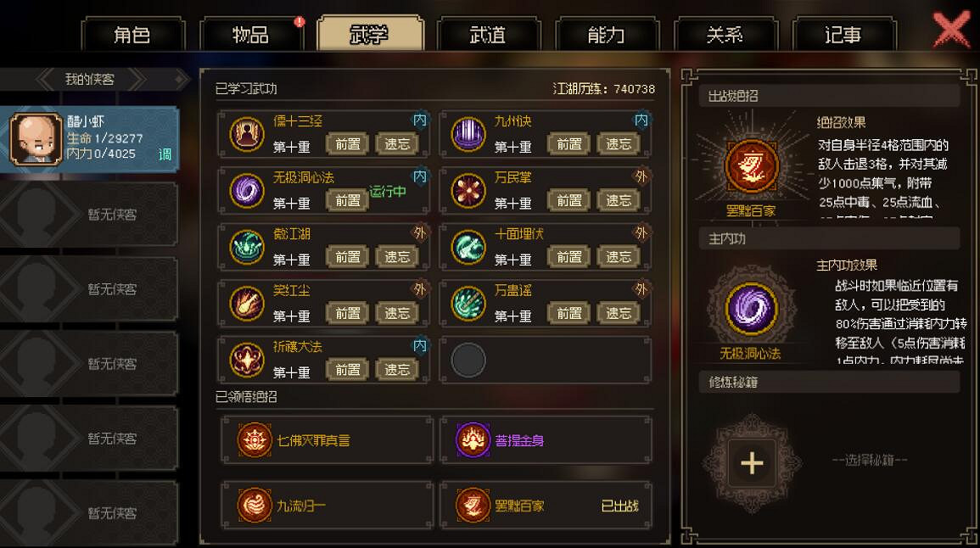The width and height of the screenshot is (980, 548).
Task: Click the 万民掌 skill icon
Action: click(468, 191)
